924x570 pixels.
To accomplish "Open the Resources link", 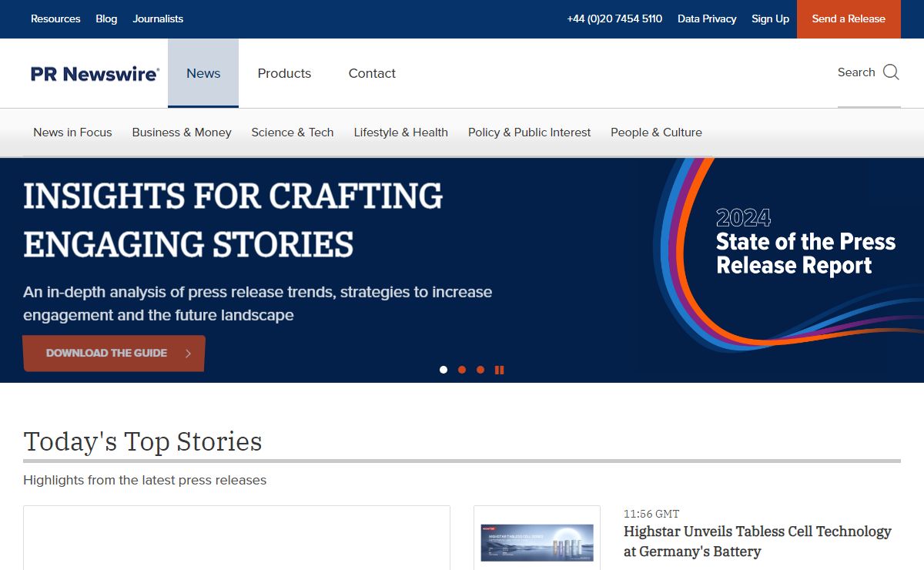I will (55, 19).
